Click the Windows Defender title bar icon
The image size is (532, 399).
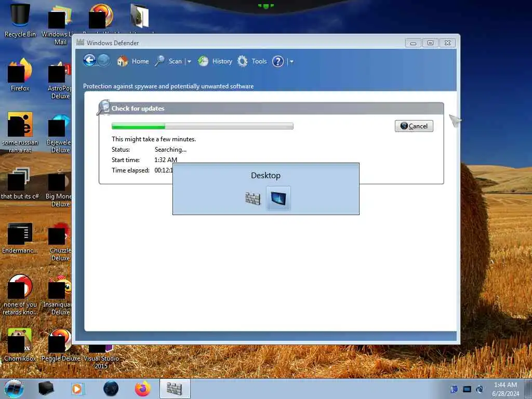[x=80, y=43]
